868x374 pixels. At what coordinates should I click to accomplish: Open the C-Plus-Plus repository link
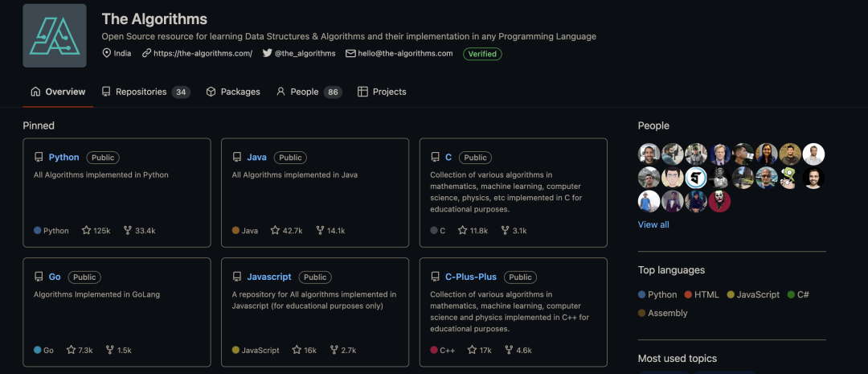471,277
